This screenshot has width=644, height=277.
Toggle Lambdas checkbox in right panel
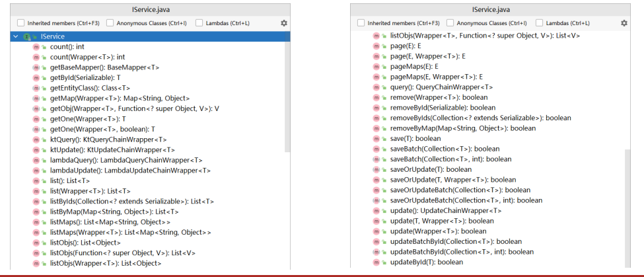tap(540, 23)
